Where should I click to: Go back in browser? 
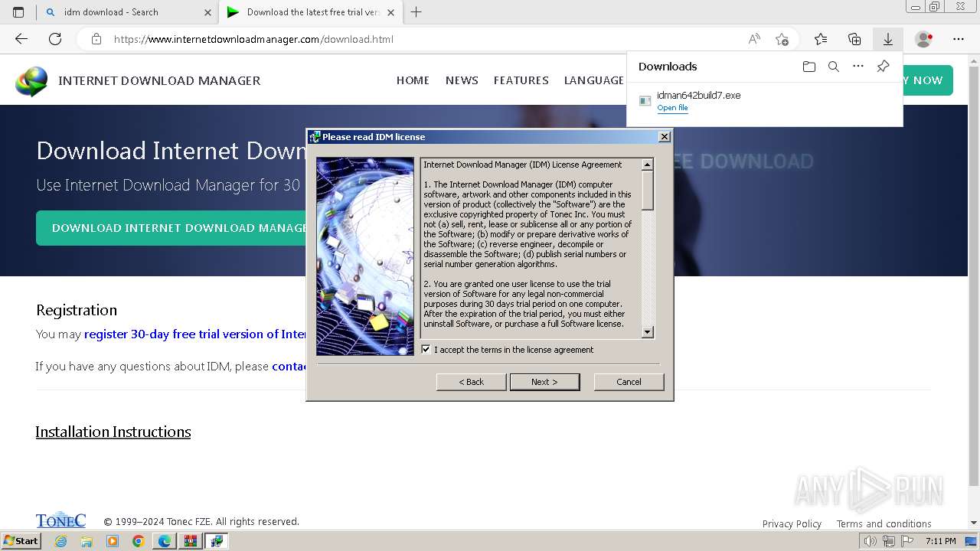[21, 39]
